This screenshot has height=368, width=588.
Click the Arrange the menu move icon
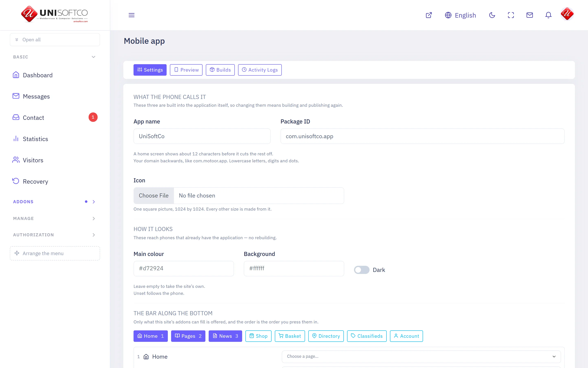(17, 253)
